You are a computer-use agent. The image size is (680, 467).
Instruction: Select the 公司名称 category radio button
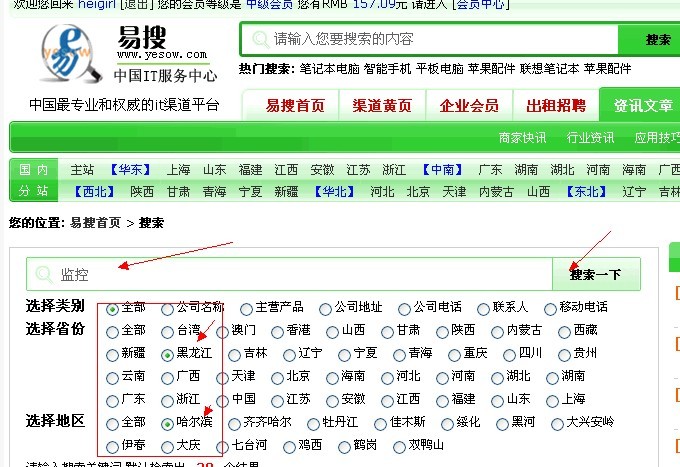pyautogui.click(x=167, y=308)
